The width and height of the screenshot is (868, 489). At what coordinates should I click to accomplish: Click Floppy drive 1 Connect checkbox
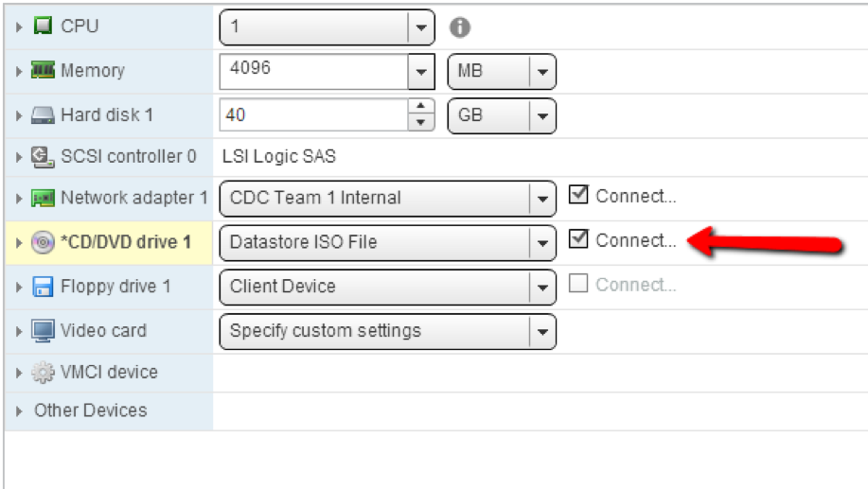[x=578, y=285]
